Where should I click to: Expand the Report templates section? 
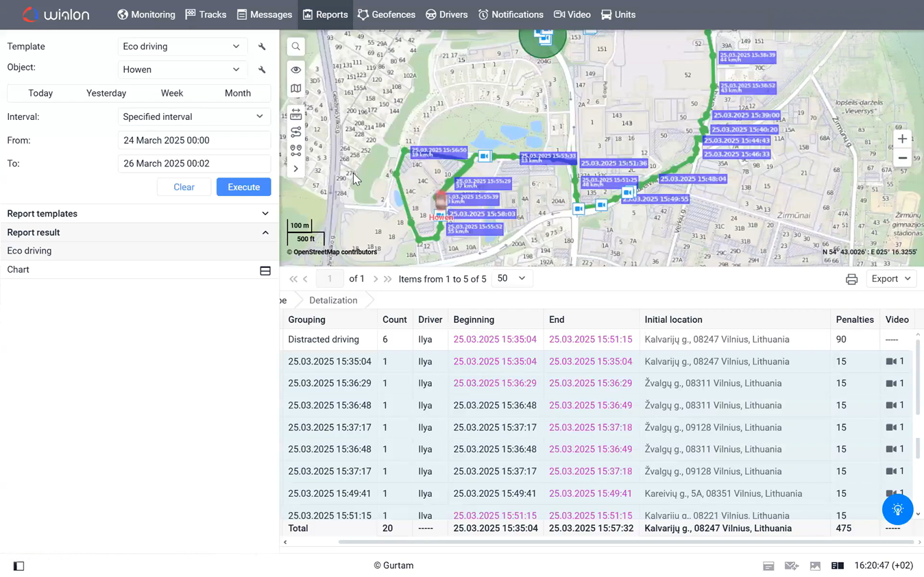[x=138, y=214]
